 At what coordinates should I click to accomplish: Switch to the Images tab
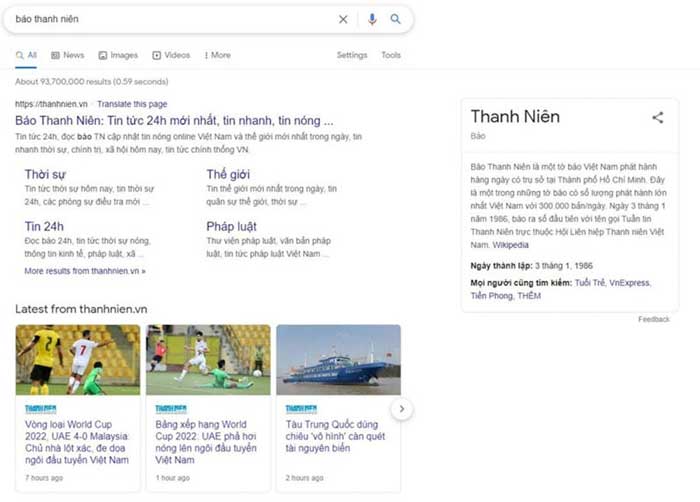118,55
